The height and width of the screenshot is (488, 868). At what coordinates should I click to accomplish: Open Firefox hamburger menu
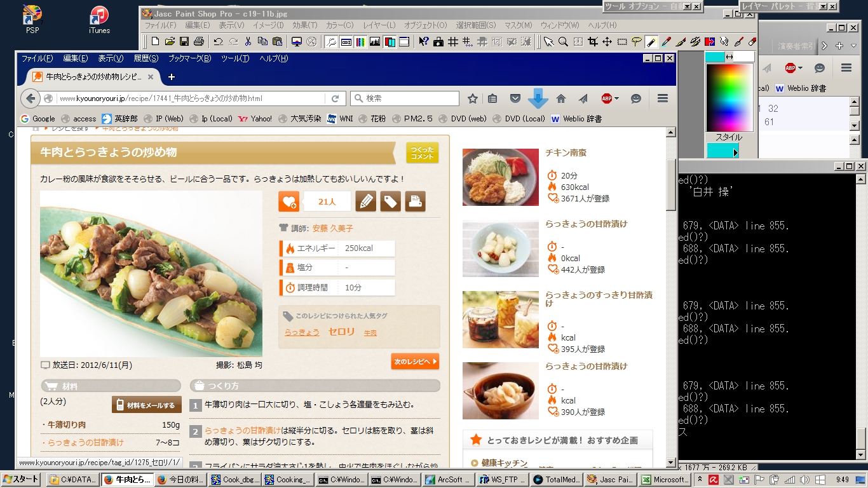(663, 98)
